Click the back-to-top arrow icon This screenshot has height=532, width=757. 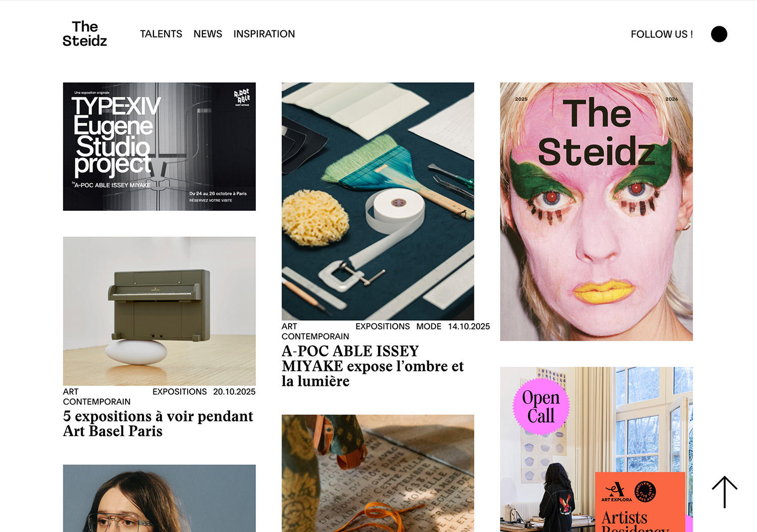724,492
